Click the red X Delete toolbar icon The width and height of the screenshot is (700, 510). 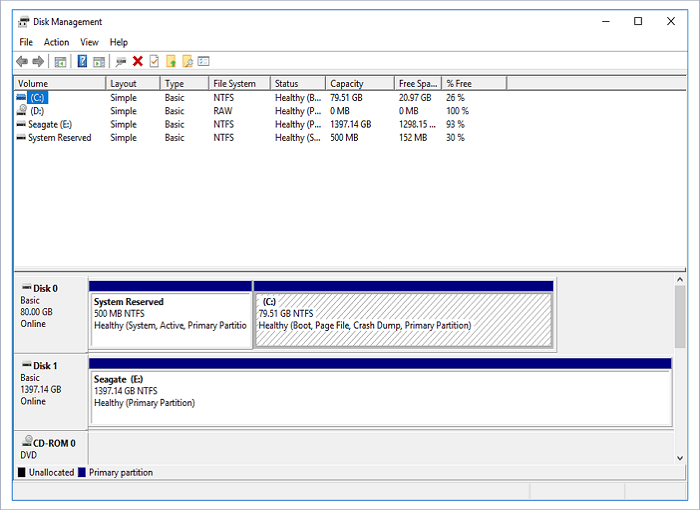click(x=138, y=61)
